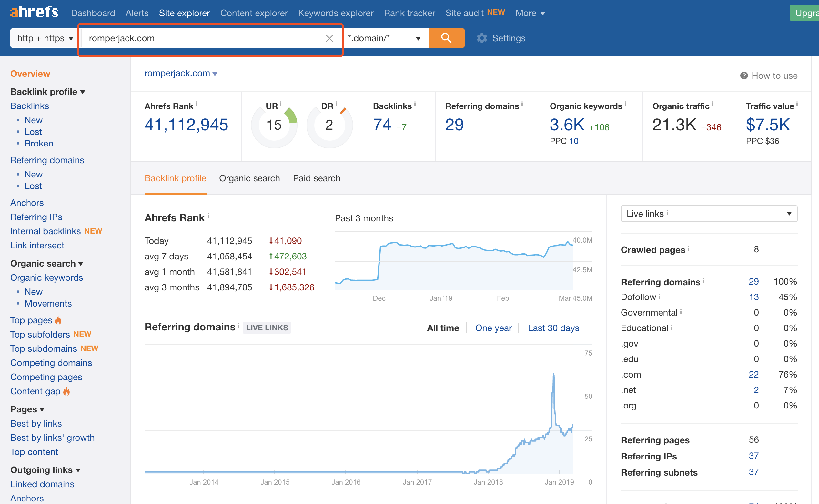819x504 pixels.
Task: Click the How to use help icon
Action: click(x=744, y=76)
